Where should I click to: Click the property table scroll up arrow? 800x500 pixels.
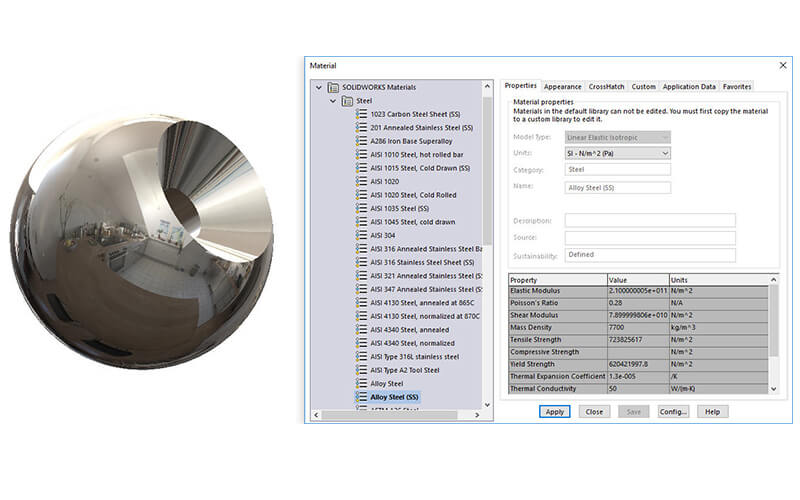tap(773, 280)
